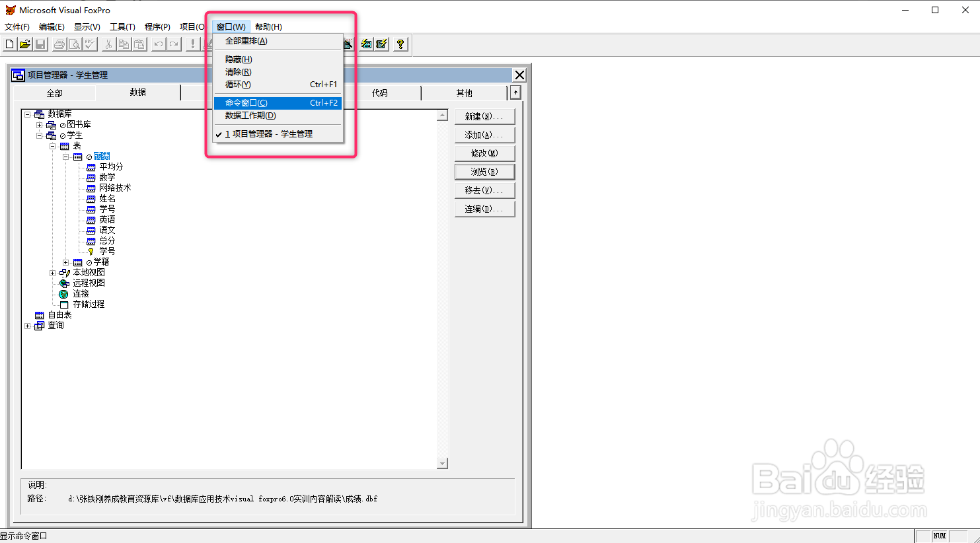The image size is (980, 543).
Task: Choose 数据工作期 menu entry
Action: click(278, 116)
